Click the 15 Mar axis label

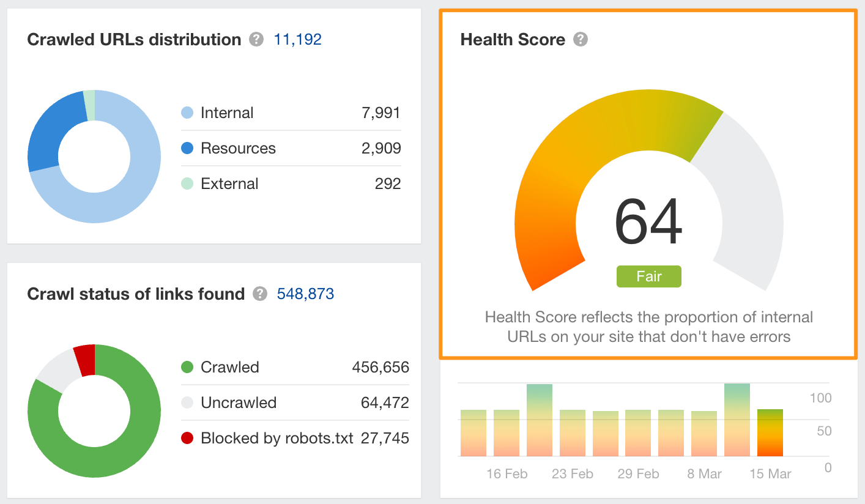point(770,474)
